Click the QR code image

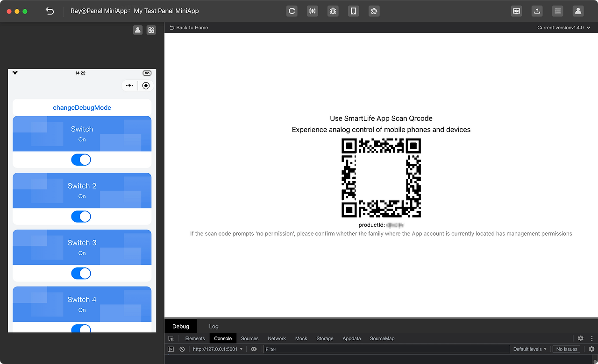(x=381, y=178)
